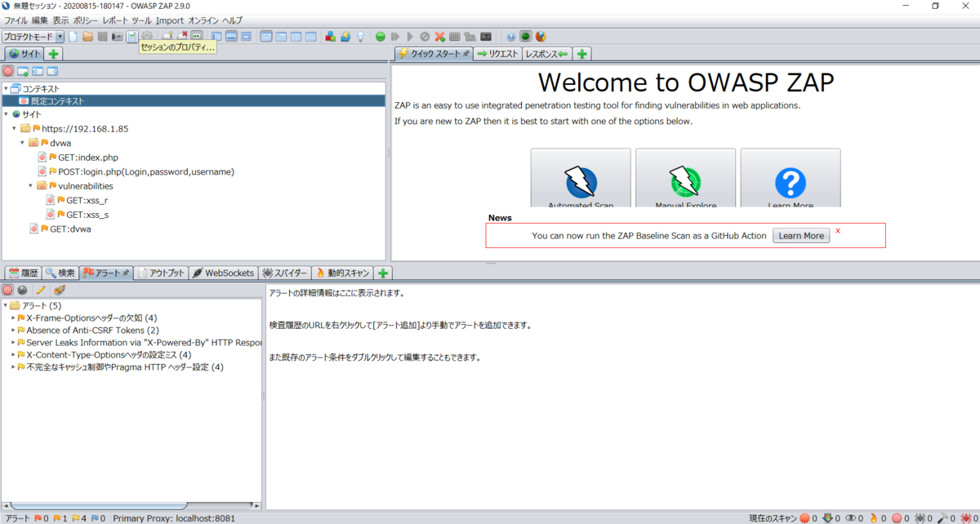
Task: Switch to the スパイダー tab
Action: point(285,273)
